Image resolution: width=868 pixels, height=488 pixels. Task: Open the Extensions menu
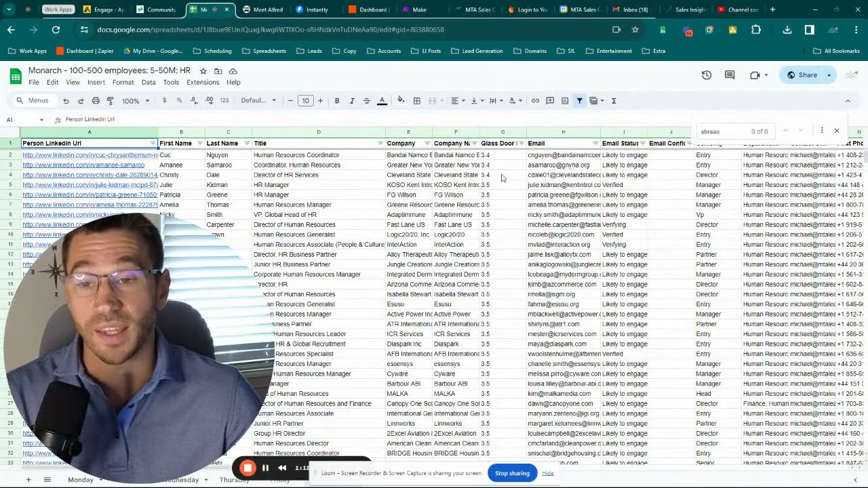[x=203, y=82]
